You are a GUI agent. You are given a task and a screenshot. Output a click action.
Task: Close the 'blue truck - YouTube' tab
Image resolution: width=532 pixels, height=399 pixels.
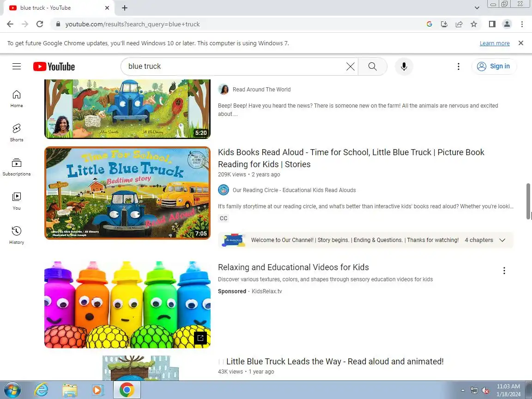(x=107, y=8)
